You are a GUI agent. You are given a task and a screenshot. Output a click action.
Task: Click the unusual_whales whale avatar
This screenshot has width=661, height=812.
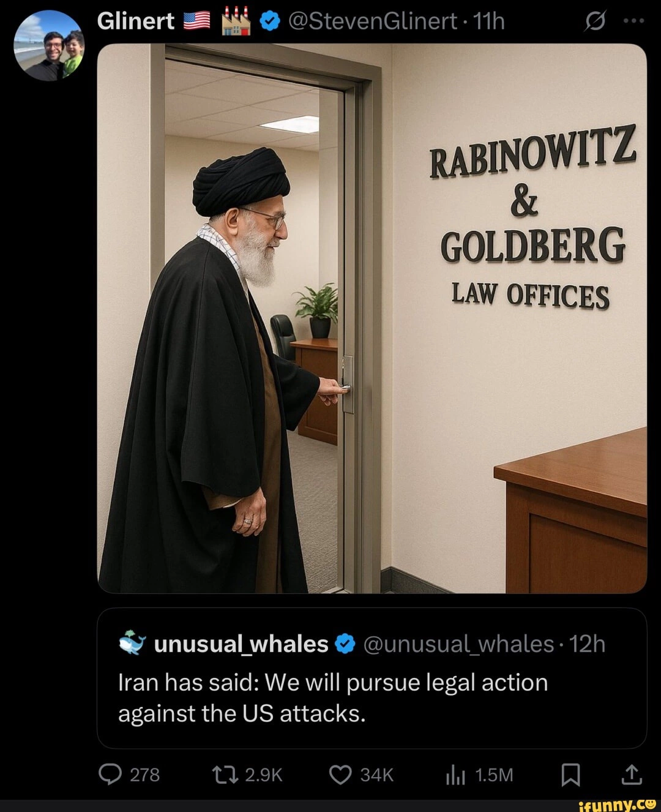pos(132,644)
